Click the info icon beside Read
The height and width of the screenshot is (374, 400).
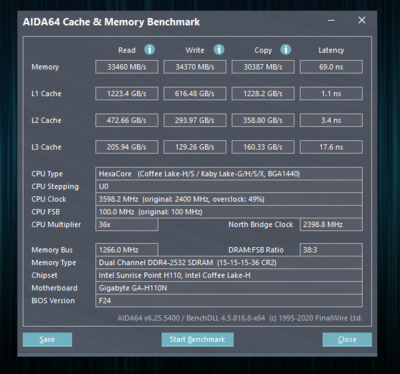click(149, 50)
